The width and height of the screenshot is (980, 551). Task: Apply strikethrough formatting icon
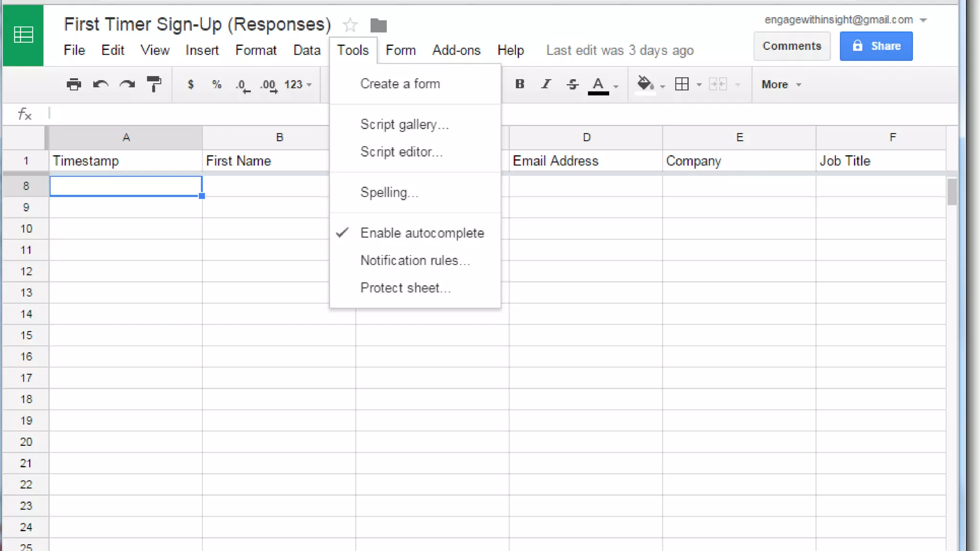572,85
